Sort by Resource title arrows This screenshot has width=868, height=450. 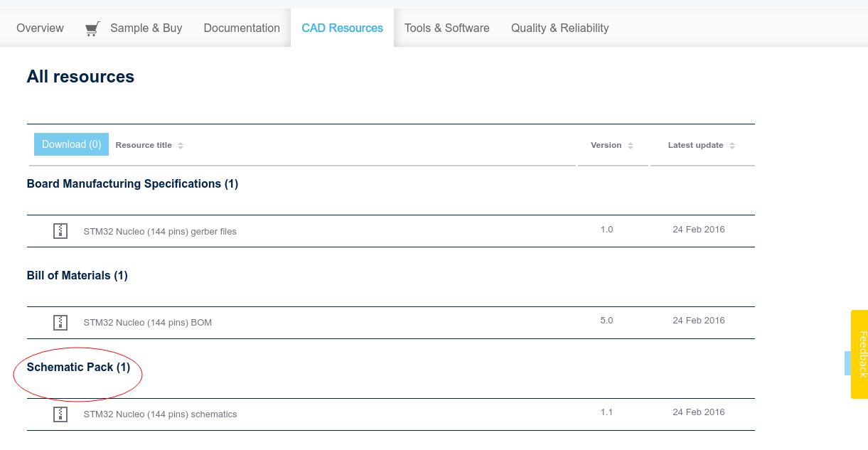181,146
